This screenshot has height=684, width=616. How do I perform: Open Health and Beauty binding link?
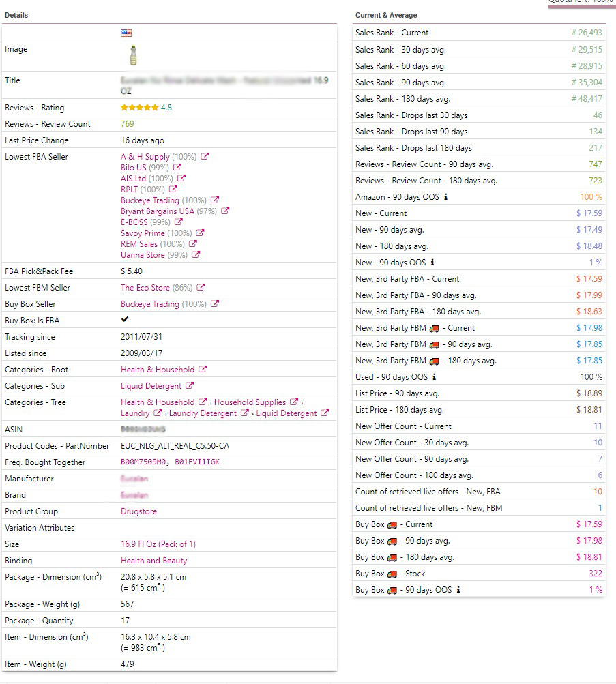[x=154, y=561]
